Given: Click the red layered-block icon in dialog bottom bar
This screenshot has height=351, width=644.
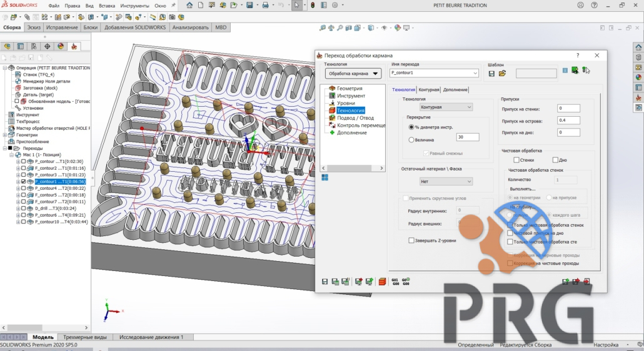Looking at the screenshot, I should click(x=383, y=282).
